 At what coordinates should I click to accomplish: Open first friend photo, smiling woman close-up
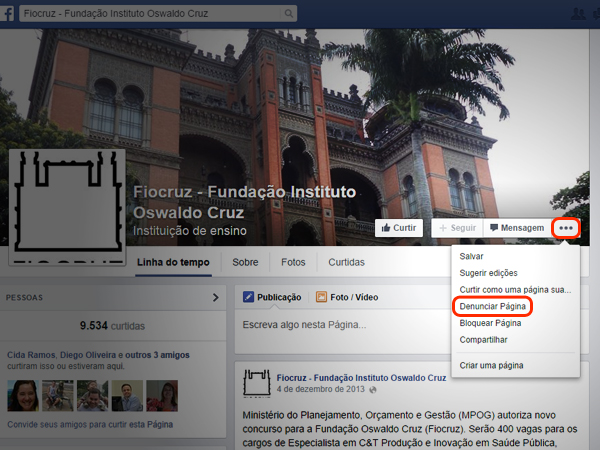point(23,396)
